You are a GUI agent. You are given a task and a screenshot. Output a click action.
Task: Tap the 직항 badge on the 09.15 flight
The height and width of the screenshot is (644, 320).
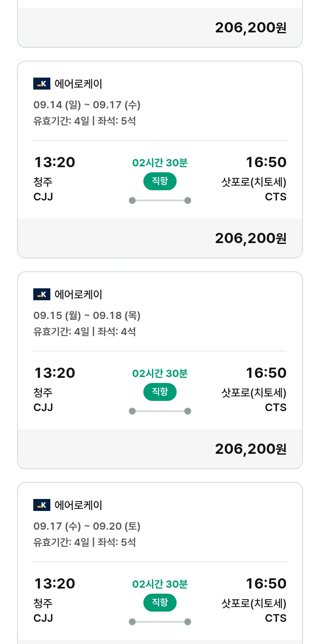[x=160, y=392]
